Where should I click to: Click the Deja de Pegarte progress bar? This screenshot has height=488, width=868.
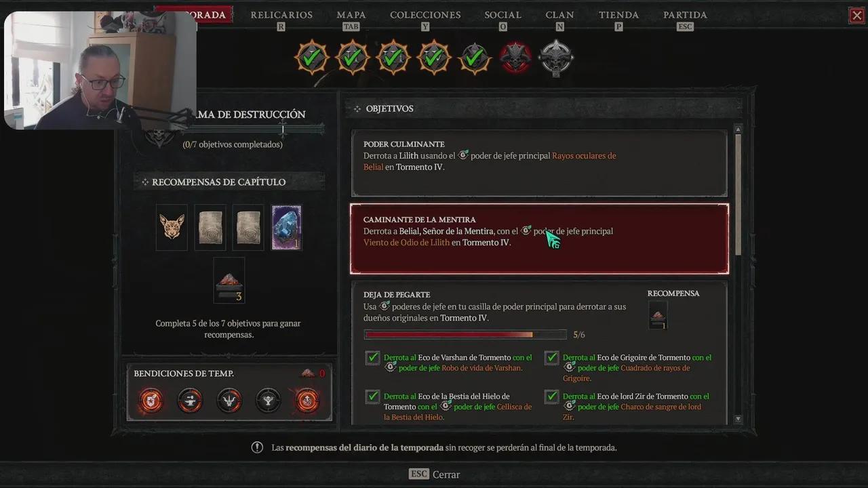tap(465, 335)
